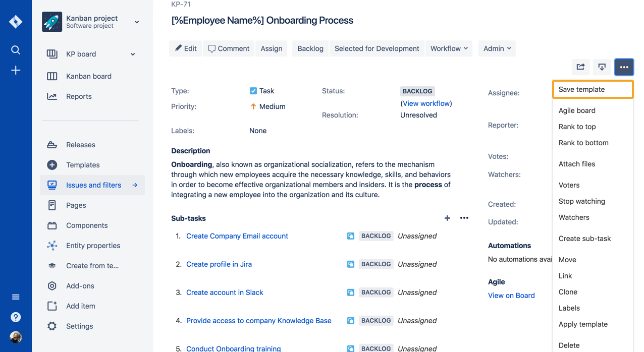The height and width of the screenshot is (352, 644).
Task: Click the hamburger menu icon in navbar
Action: coord(16,297)
